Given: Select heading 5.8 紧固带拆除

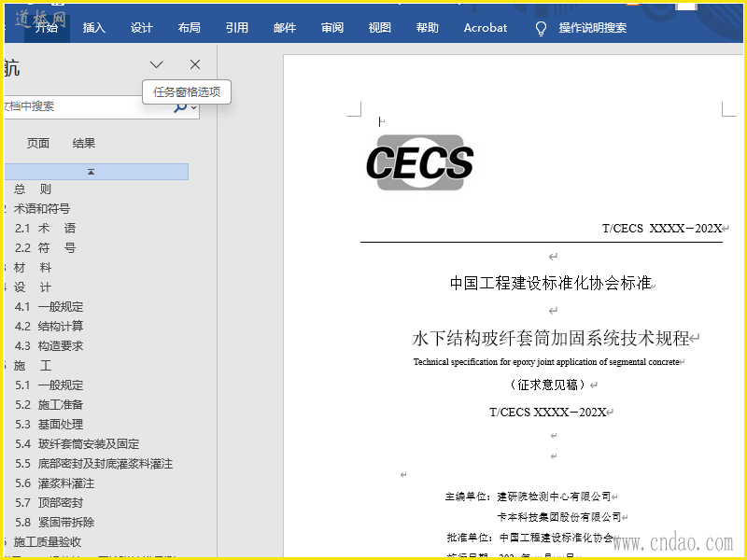Looking at the screenshot, I should click(x=54, y=523).
